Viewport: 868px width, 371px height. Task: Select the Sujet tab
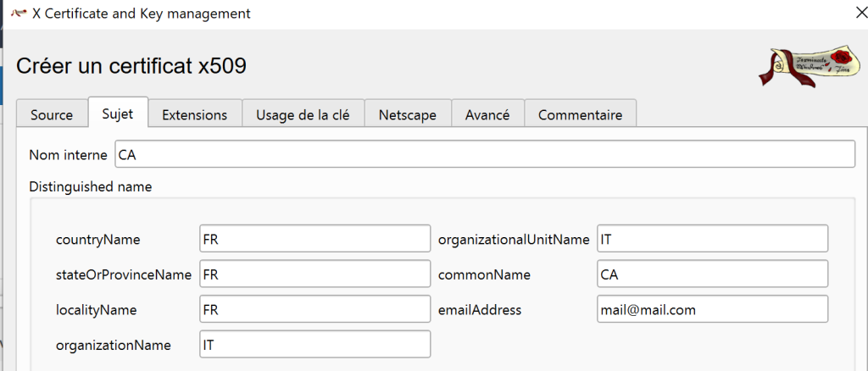[x=118, y=114]
